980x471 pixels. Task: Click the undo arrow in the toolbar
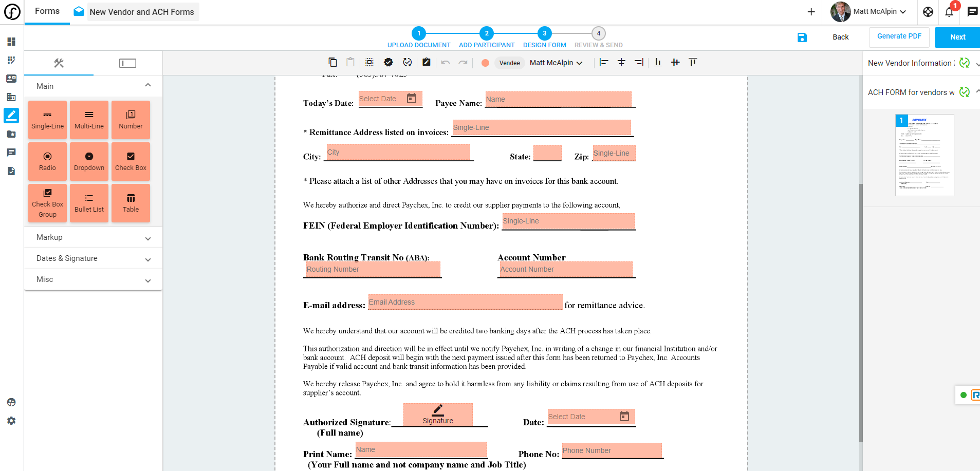(445, 62)
